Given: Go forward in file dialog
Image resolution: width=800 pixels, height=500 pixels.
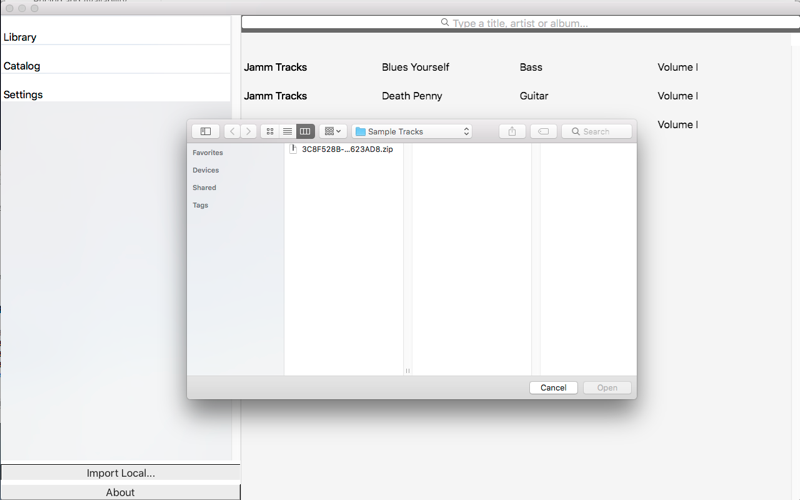Looking at the screenshot, I should 248,132.
